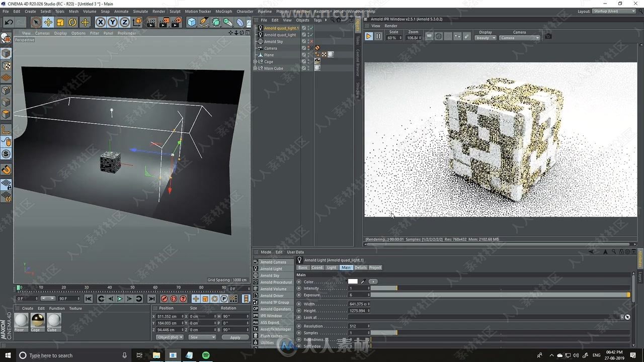Open the Size mode dropdown
This screenshot has height=362, width=644.
pos(202,337)
